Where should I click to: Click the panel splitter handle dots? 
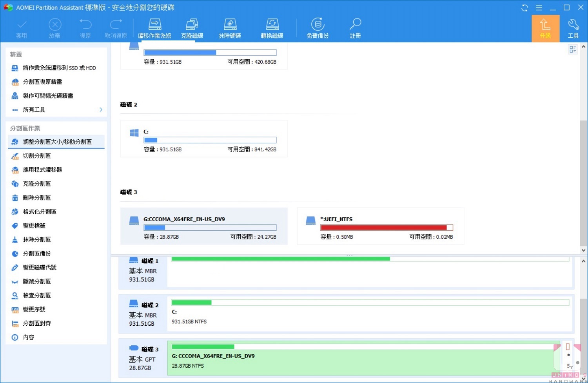(x=349, y=255)
